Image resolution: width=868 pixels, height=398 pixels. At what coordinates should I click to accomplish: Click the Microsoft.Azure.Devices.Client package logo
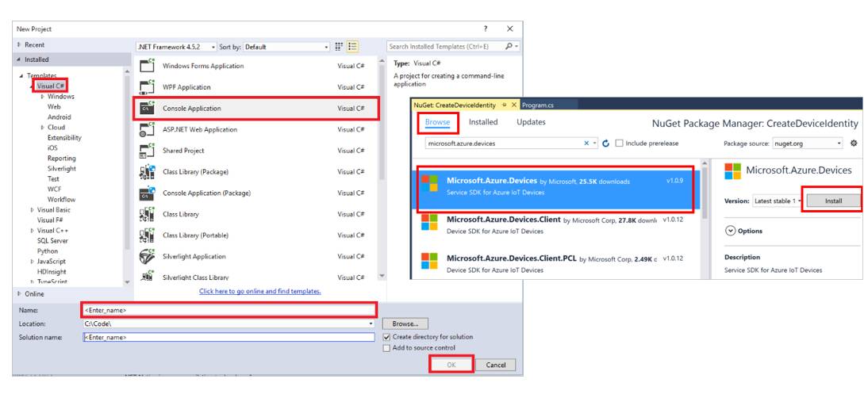click(429, 222)
